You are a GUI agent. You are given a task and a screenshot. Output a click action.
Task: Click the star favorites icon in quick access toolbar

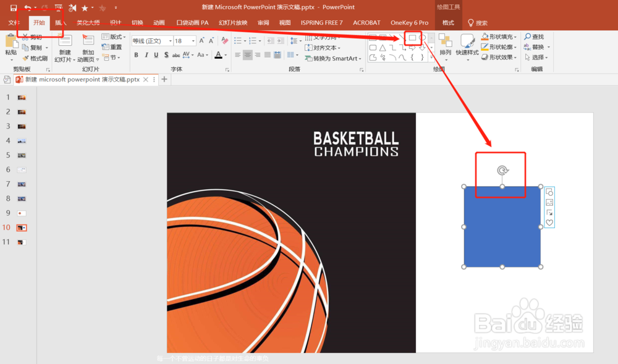click(x=84, y=7)
